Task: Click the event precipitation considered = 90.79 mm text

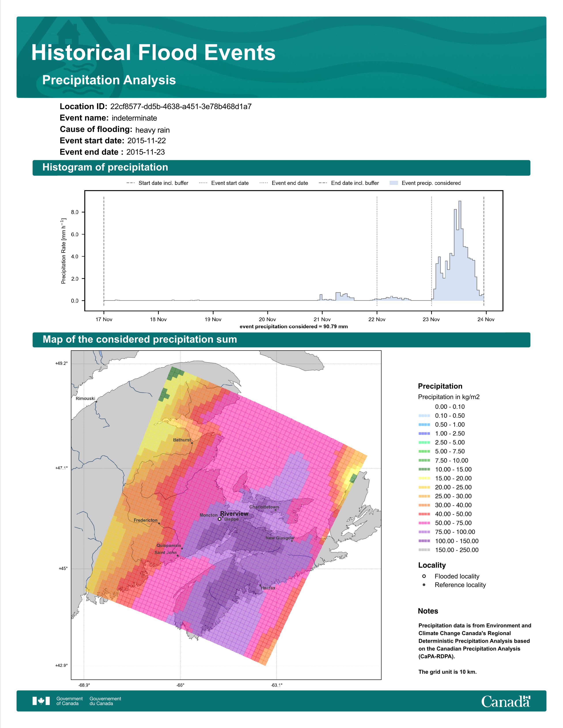Action: pyautogui.click(x=293, y=327)
